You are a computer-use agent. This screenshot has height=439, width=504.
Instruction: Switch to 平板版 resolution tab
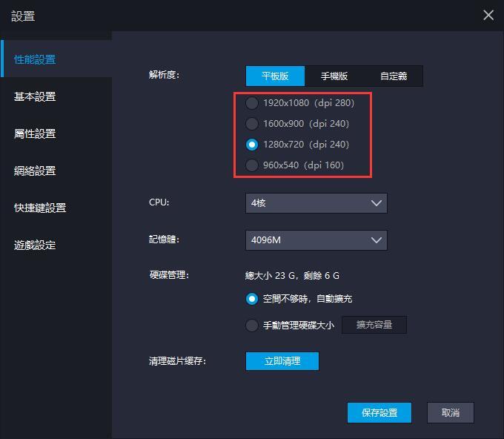pyautogui.click(x=275, y=76)
